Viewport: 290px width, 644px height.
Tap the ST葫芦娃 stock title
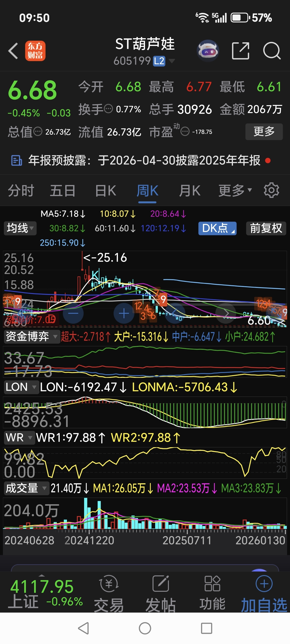(x=145, y=44)
